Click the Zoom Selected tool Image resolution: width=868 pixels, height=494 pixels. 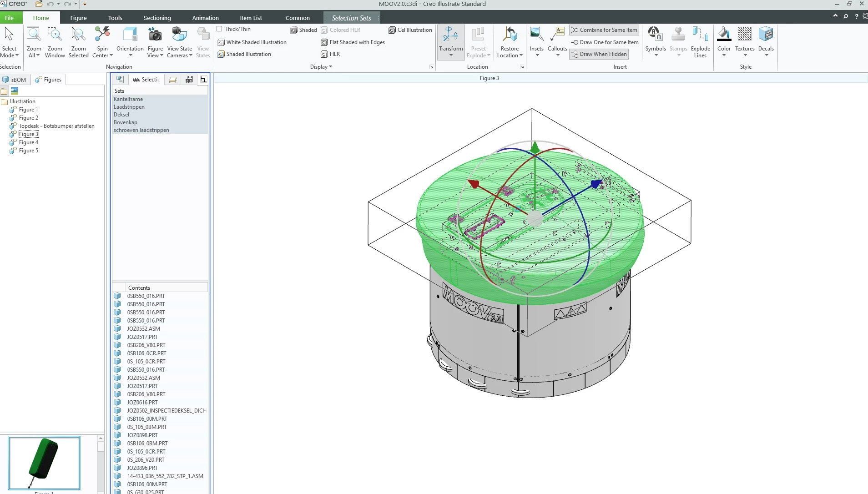coord(78,42)
